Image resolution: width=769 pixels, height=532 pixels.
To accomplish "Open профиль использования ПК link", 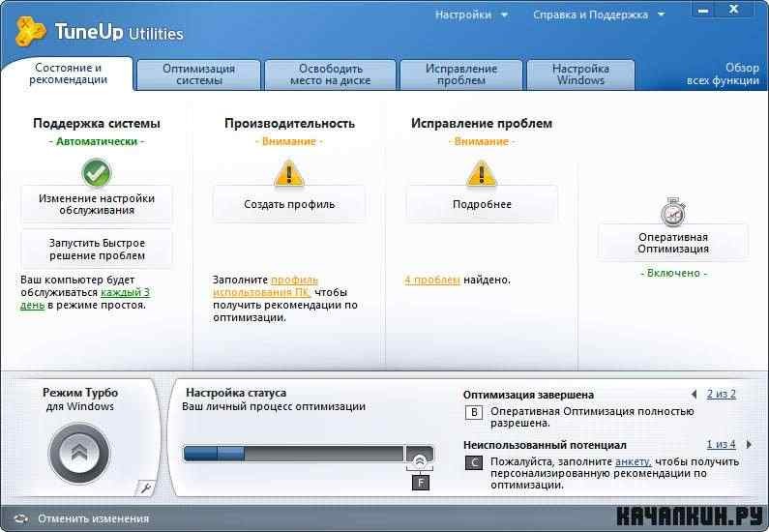I will coord(265,286).
